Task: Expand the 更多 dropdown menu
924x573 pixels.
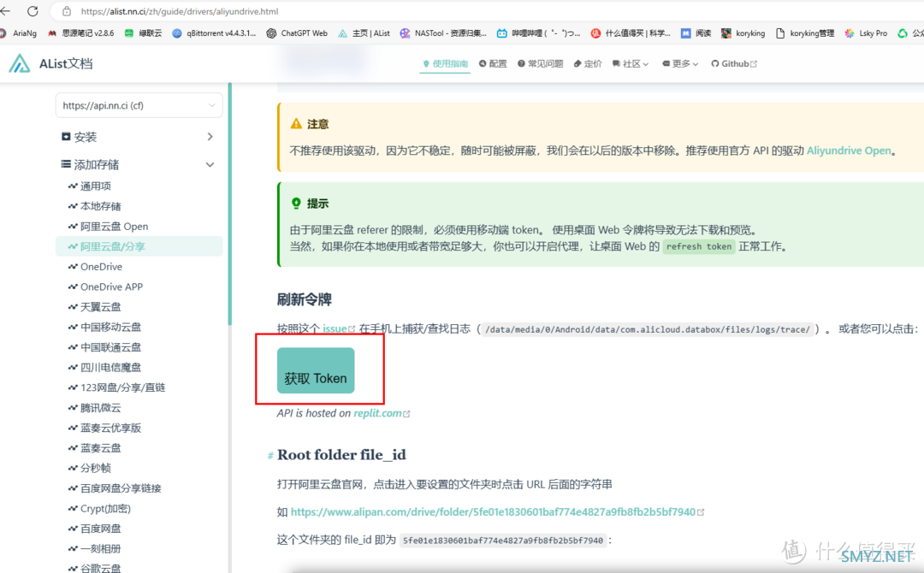Action: tap(680, 63)
